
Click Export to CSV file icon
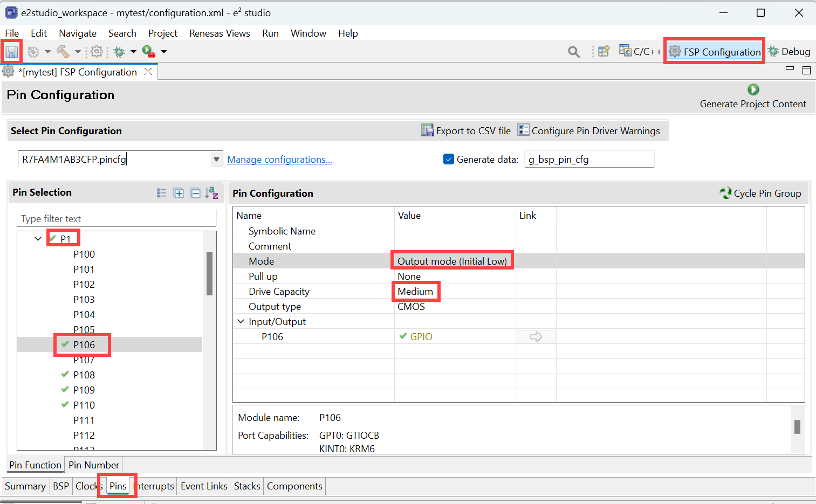[427, 130]
